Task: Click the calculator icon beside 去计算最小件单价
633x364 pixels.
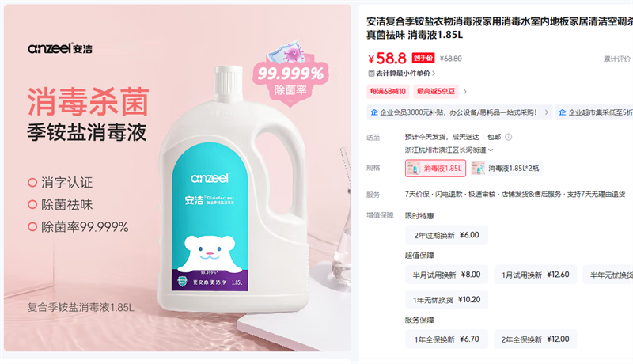Action: click(371, 74)
